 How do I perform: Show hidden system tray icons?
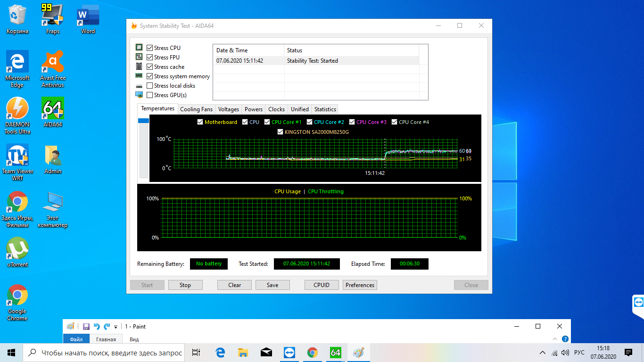tap(542, 353)
